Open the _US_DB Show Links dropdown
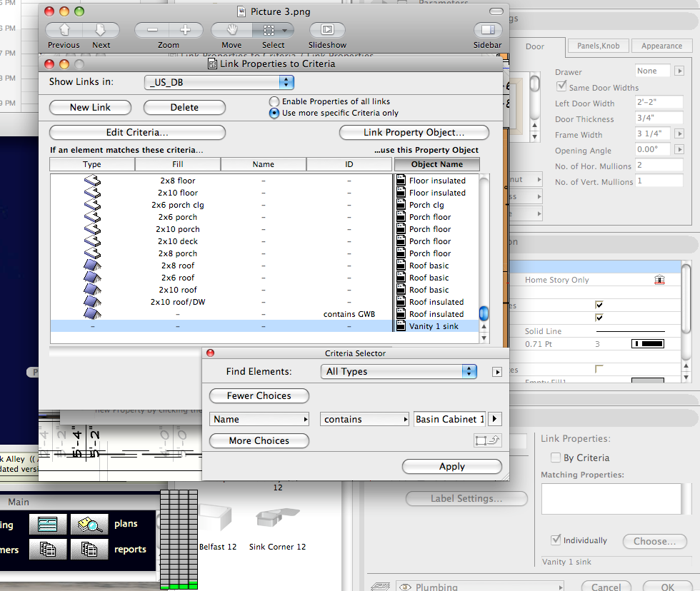700x591 pixels. point(220,82)
